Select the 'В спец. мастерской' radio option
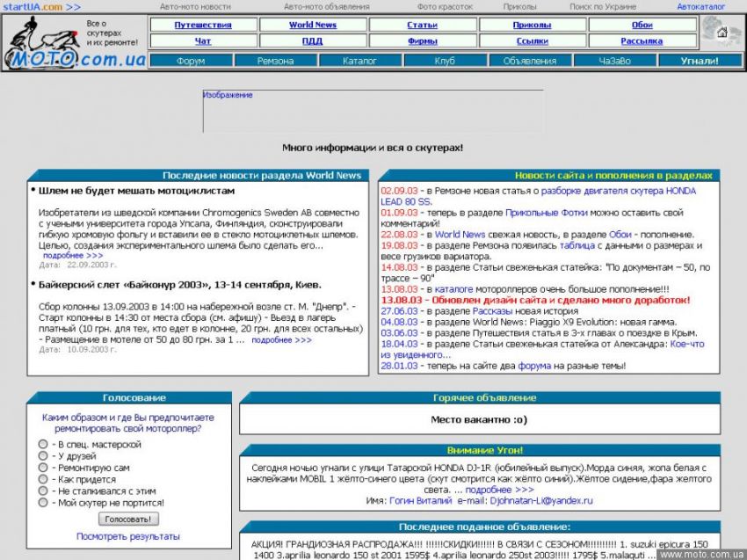Viewport: 747px width, 560px height. tap(43, 445)
